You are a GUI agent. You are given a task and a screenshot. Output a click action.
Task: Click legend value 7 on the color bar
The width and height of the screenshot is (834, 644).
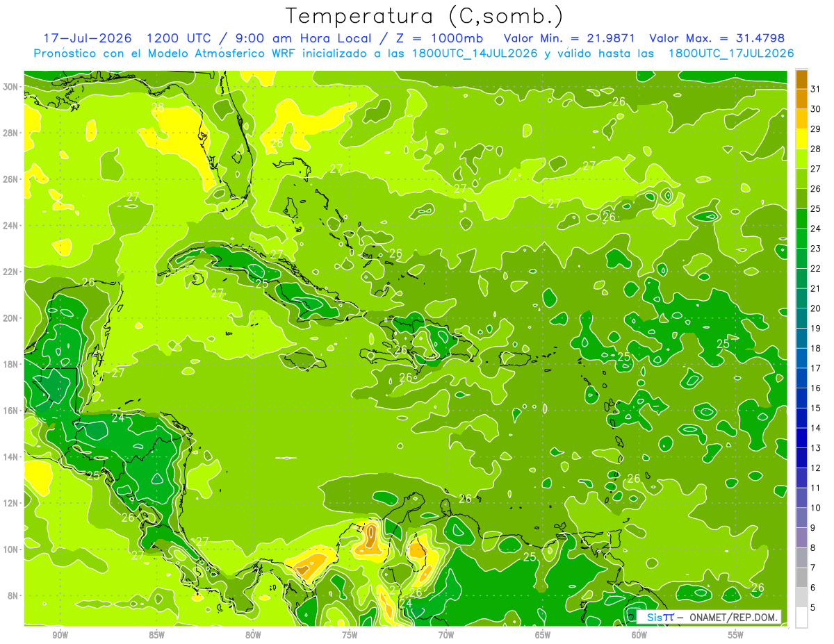pos(812,568)
